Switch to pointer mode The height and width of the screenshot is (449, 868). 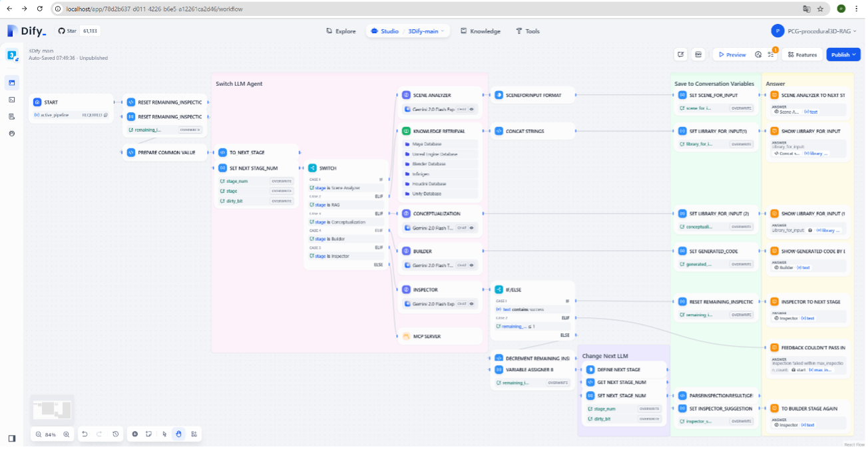pyautogui.click(x=164, y=434)
